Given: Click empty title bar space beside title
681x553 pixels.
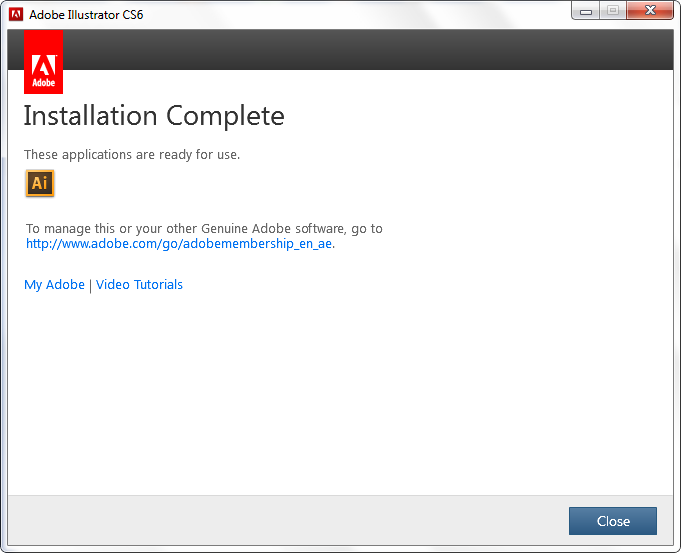Looking at the screenshot, I should [350, 15].
